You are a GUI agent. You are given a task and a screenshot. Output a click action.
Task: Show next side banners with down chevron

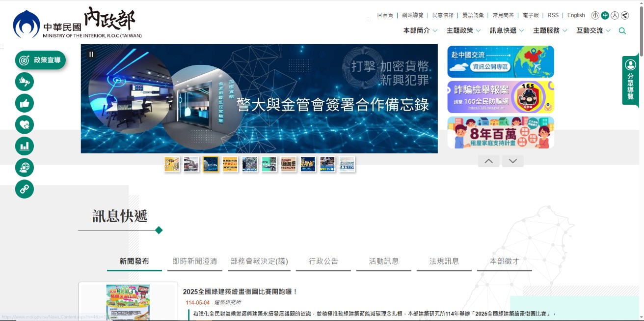pos(513,161)
